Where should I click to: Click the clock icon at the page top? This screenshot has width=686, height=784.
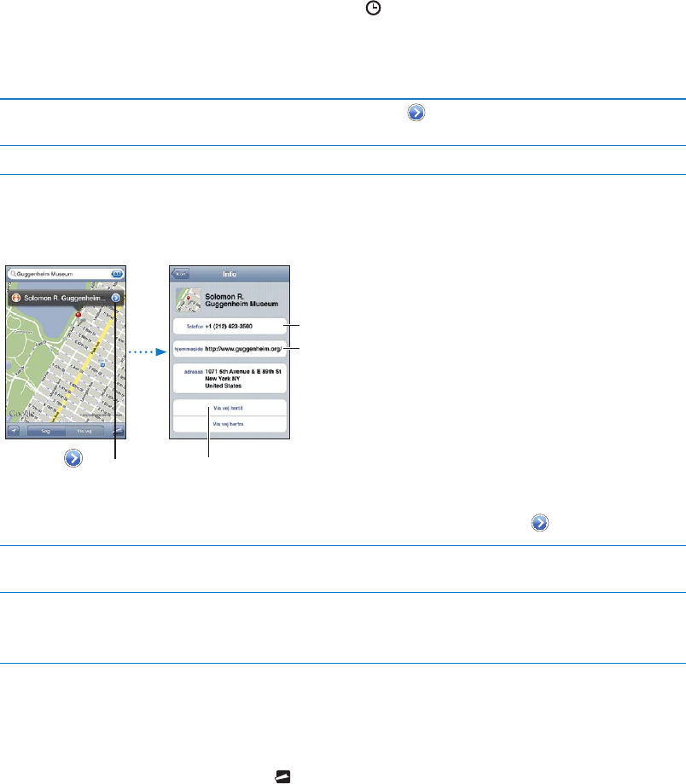pos(374,8)
